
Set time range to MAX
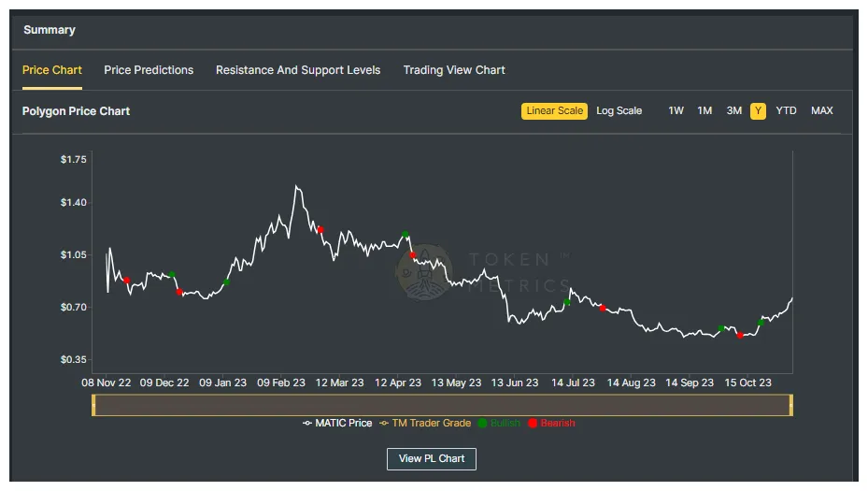click(x=822, y=111)
